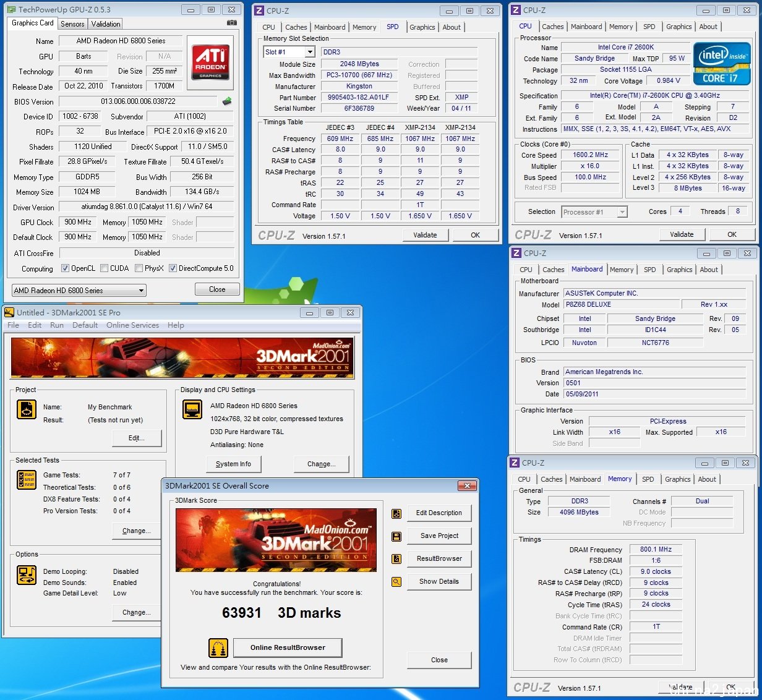Click the Close button in GPU-Z

pyautogui.click(x=217, y=289)
